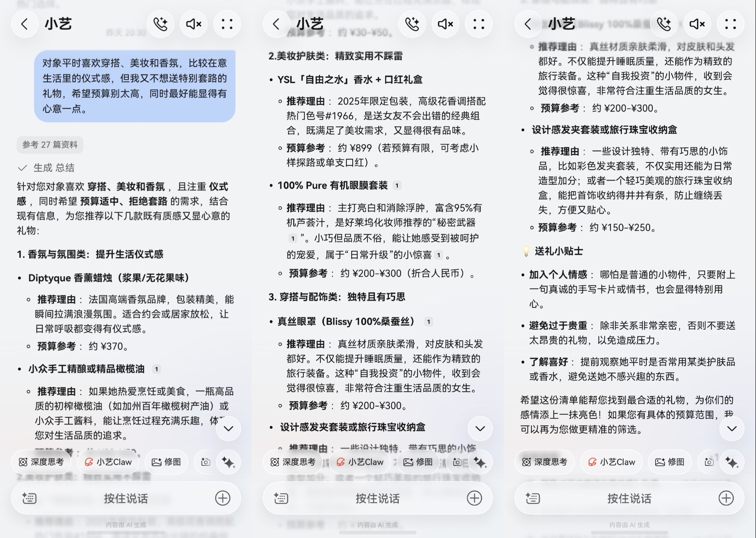The height and width of the screenshot is (538, 756).
Task: Switch to keyboard input on the blue user message screen
Action: click(29, 498)
